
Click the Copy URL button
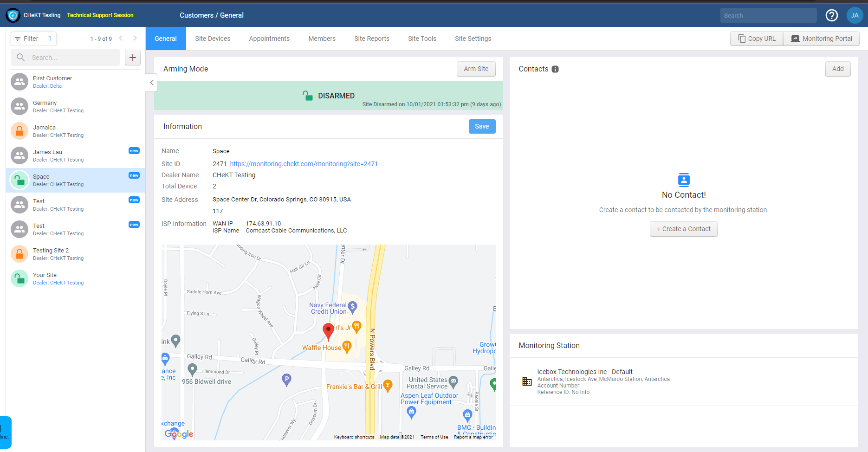pyautogui.click(x=757, y=39)
